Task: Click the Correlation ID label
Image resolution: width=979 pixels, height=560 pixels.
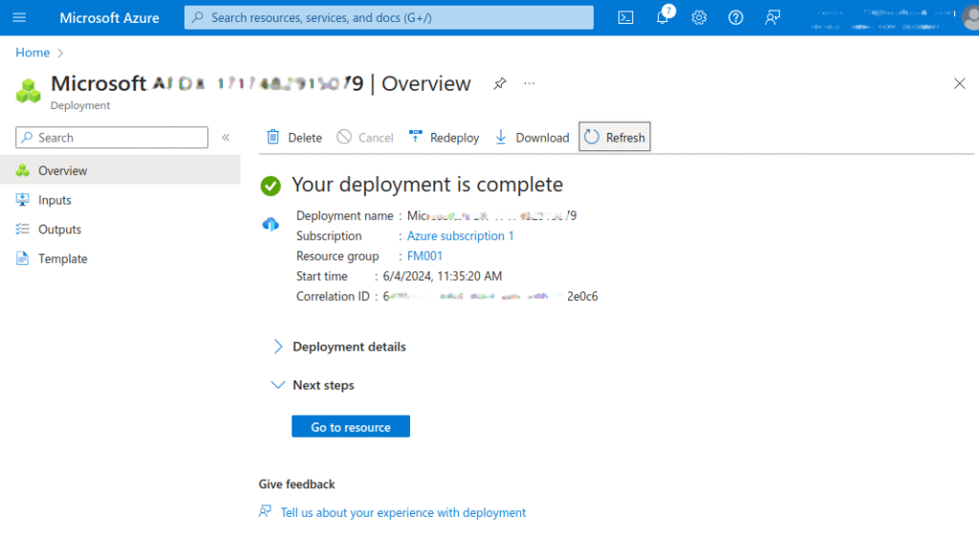Action: [333, 296]
